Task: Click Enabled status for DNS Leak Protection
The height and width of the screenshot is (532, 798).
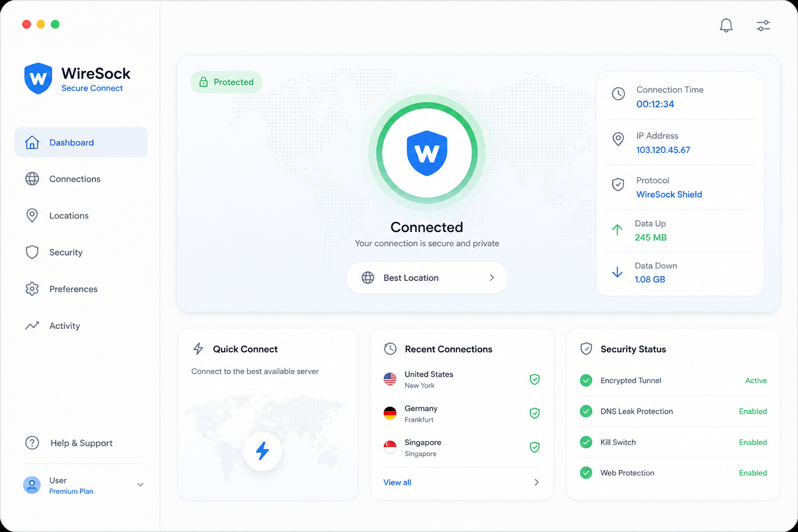Action: (753, 411)
